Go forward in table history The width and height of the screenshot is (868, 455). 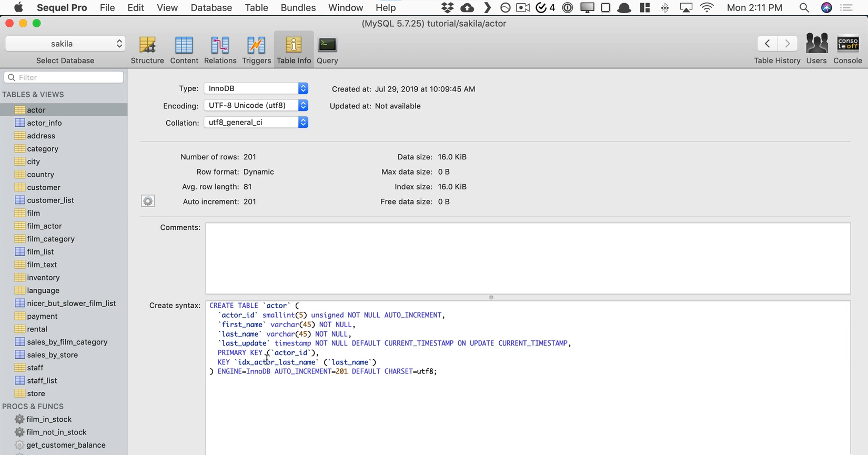point(787,44)
